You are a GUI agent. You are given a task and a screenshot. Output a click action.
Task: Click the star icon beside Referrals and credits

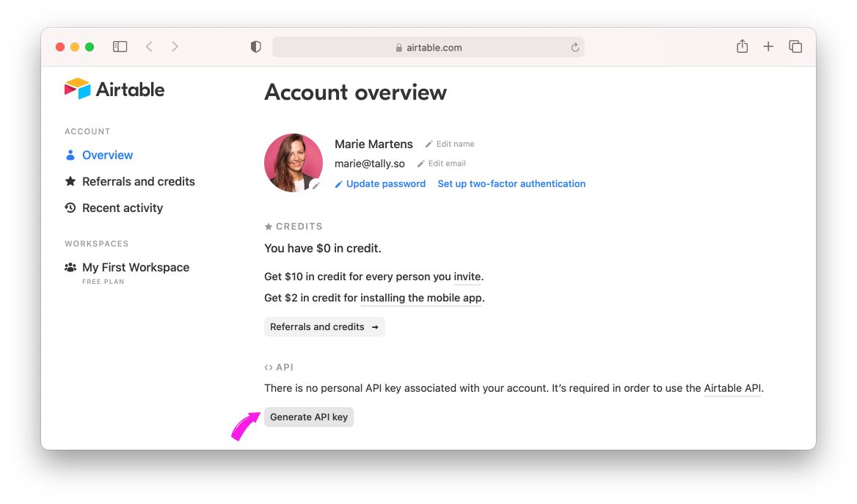point(70,181)
